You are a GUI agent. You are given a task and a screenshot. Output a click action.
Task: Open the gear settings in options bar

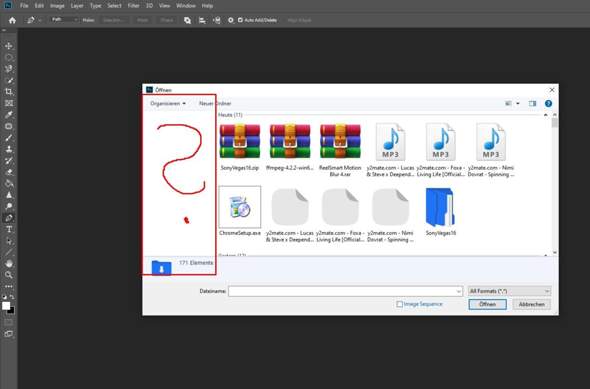click(231, 20)
